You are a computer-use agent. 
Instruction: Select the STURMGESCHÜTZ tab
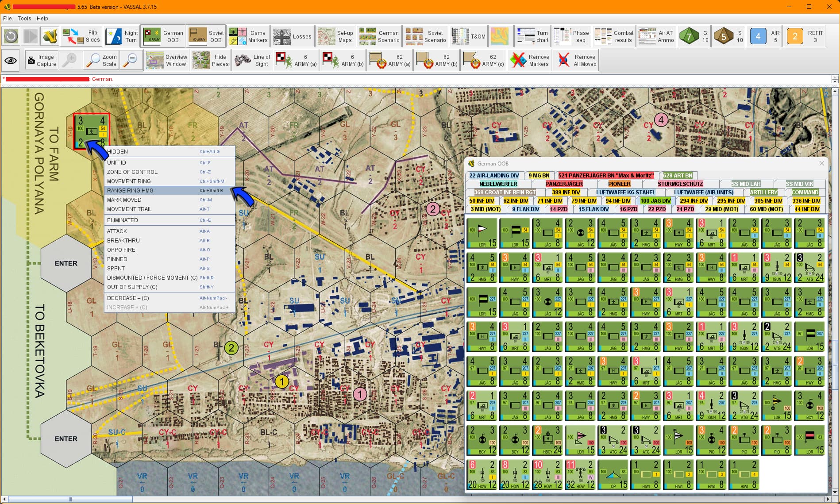pyautogui.click(x=680, y=184)
